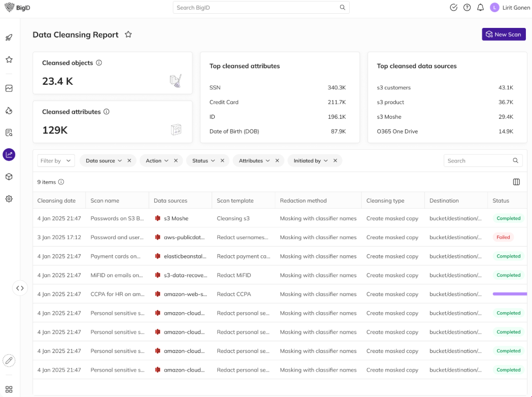
Task: Click the Redaction method column header
Action: tap(303, 201)
